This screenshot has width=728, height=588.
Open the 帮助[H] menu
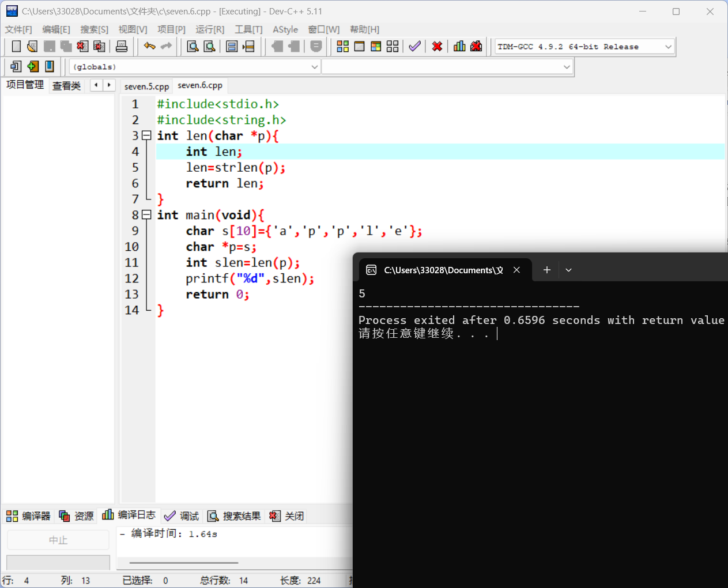tap(364, 29)
